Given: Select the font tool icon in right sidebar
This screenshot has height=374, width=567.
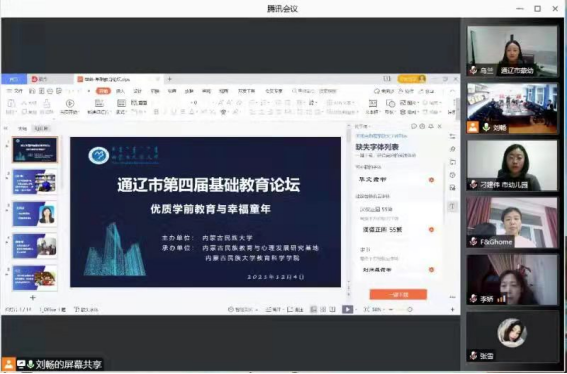Looking at the screenshot, I should click(x=452, y=206).
